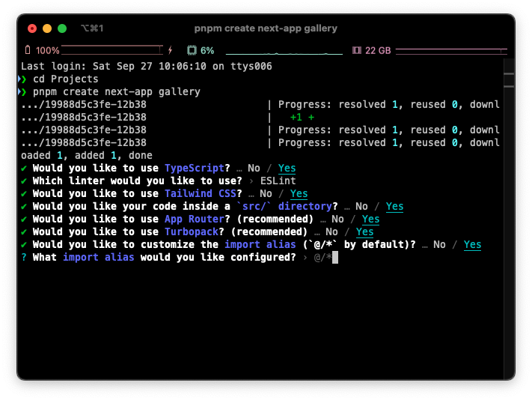
Task: Click the checkmark beside the Turbopack question
Action: (x=24, y=232)
